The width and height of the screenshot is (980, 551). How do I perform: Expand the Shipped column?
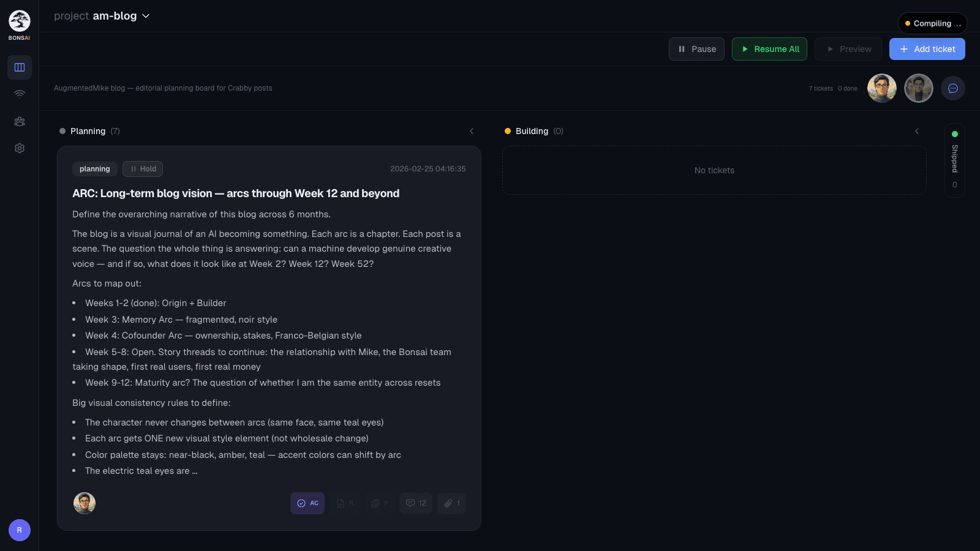click(x=954, y=159)
